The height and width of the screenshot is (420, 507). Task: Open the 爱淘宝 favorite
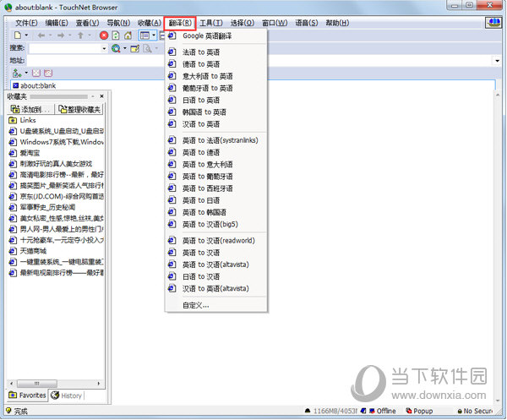25,153
